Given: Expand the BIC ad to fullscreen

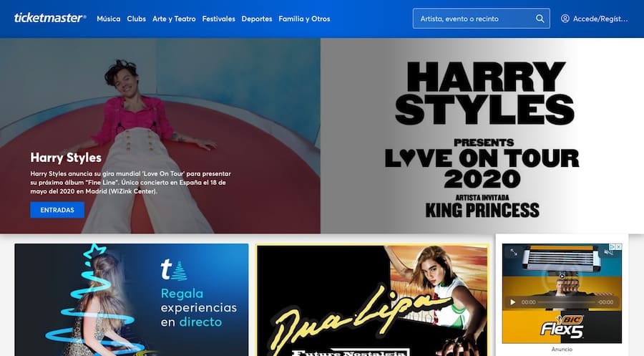Looking at the screenshot, I should 514,253.
